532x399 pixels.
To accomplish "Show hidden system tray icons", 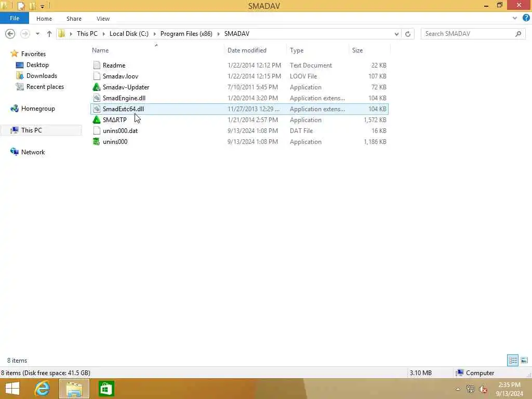I will tap(458, 389).
